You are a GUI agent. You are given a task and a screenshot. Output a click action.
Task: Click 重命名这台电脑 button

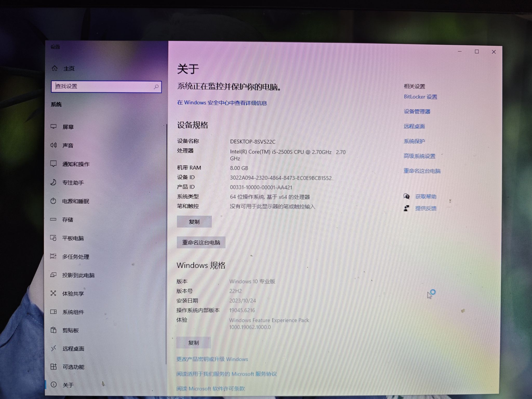coord(201,242)
